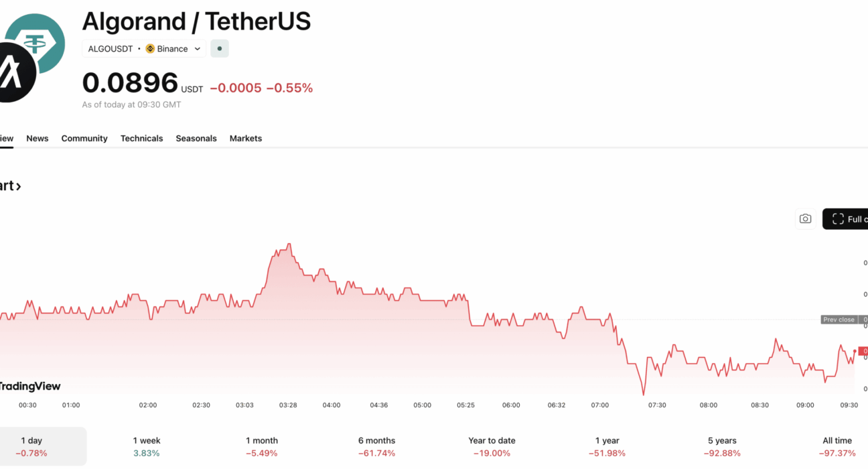The height and width of the screenshot is (469, 868).
Task: Show Year to date performance
Action: (492, 446)
